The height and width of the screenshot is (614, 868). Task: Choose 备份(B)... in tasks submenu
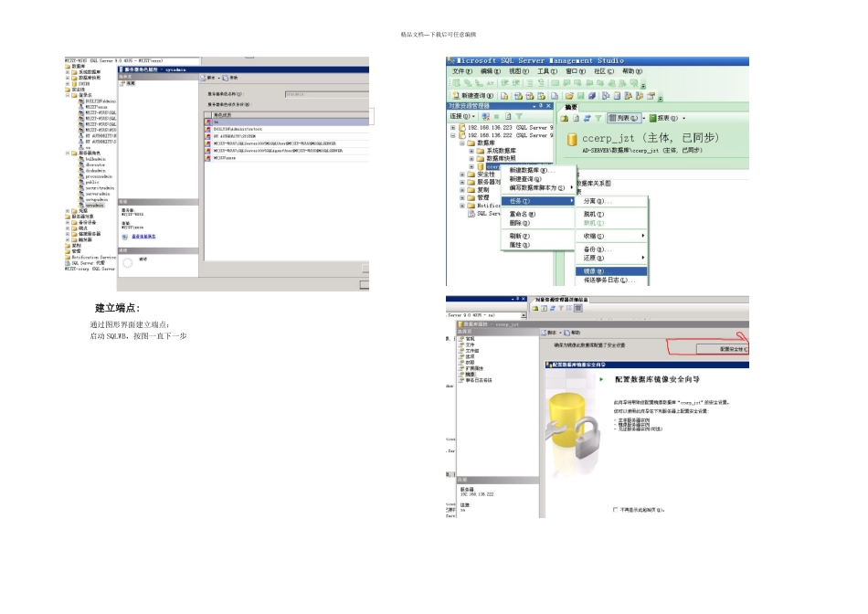[611, 249]
